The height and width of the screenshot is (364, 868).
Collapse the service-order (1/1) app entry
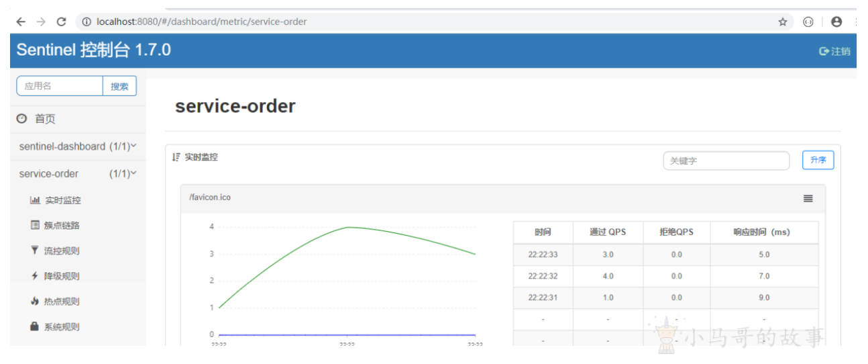point(78,174)
